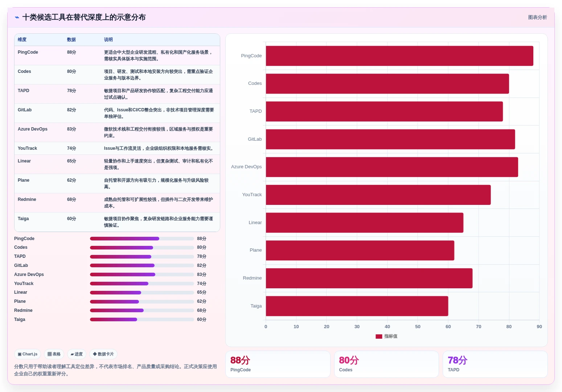Click the Taiga progress bar
Screen dimensions: 562x392
(142, 319)
